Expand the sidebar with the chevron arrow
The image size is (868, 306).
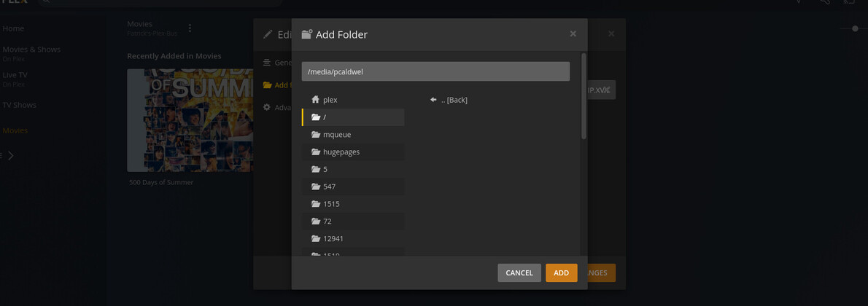pos(10,155)
